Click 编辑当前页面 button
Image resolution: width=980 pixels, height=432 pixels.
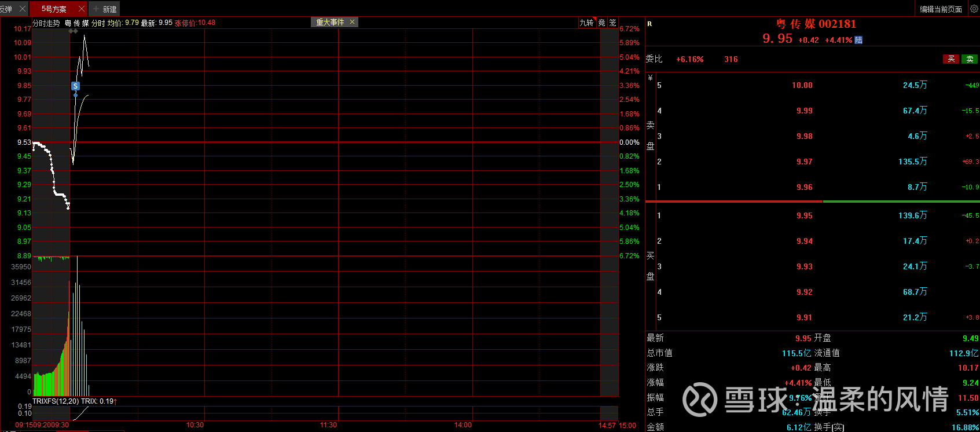click(x=941, y=9)
